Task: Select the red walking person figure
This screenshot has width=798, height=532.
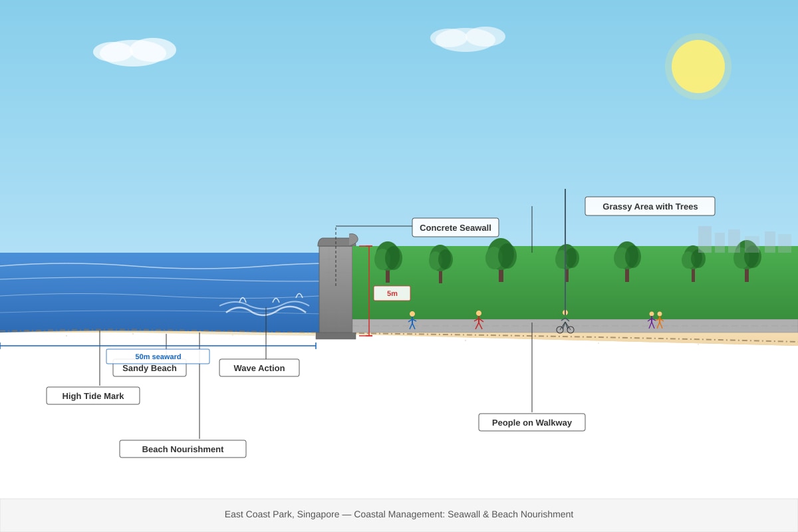Action: pyautogui.click(x=479, y=320)
